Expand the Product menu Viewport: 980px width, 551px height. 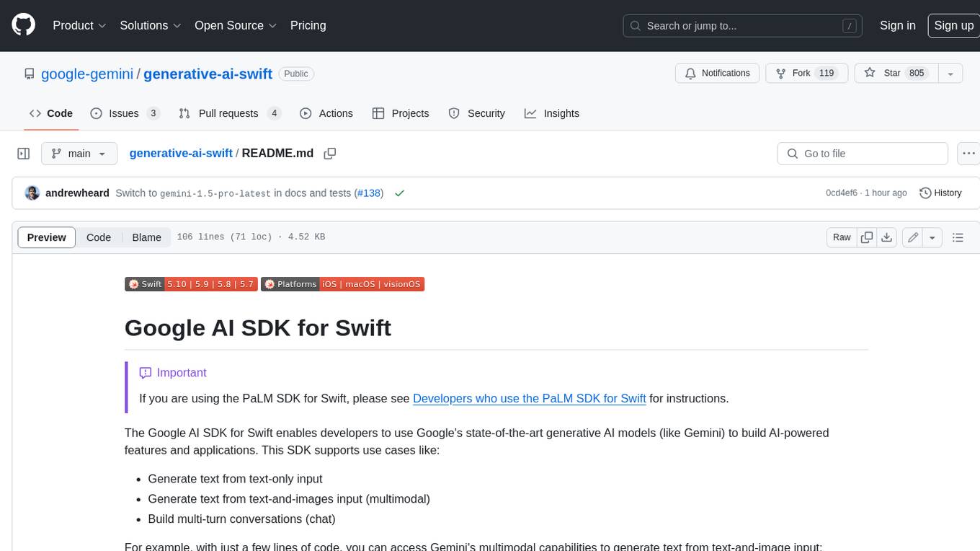pos(79,25)
